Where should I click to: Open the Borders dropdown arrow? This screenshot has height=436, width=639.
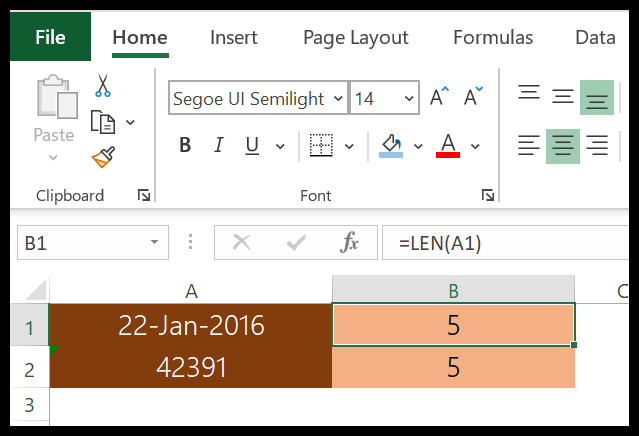pos(349,146)
